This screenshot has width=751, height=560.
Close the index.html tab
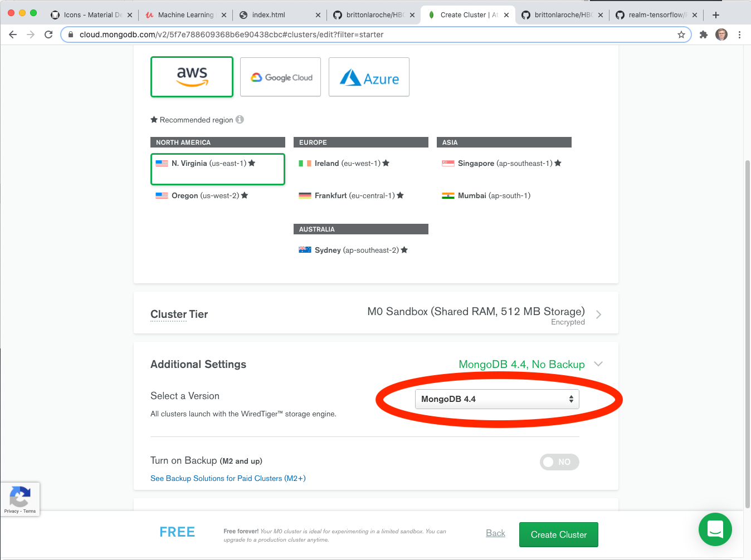click(318, 15)
